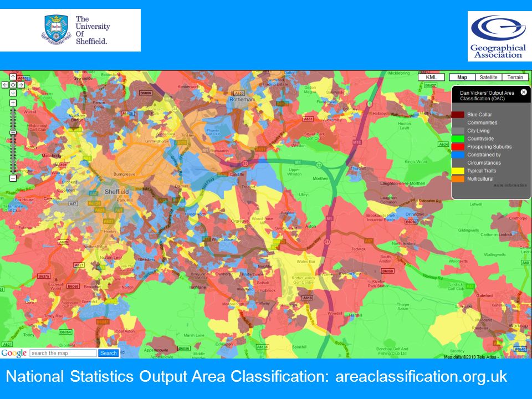Click the A618 road shield

click(x=307, y=298)
